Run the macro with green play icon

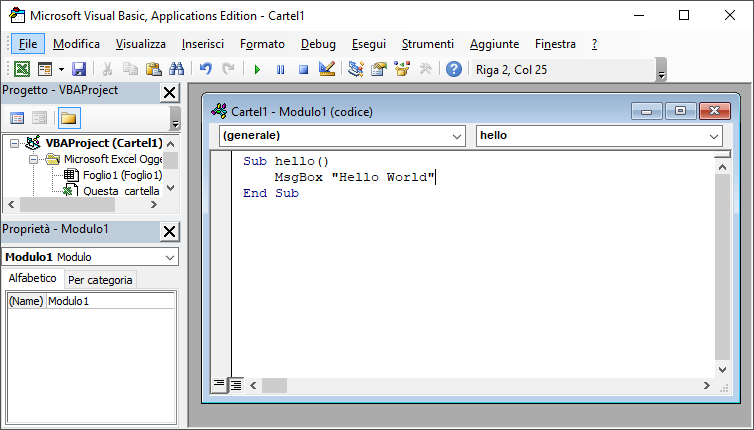coord(257,69)
